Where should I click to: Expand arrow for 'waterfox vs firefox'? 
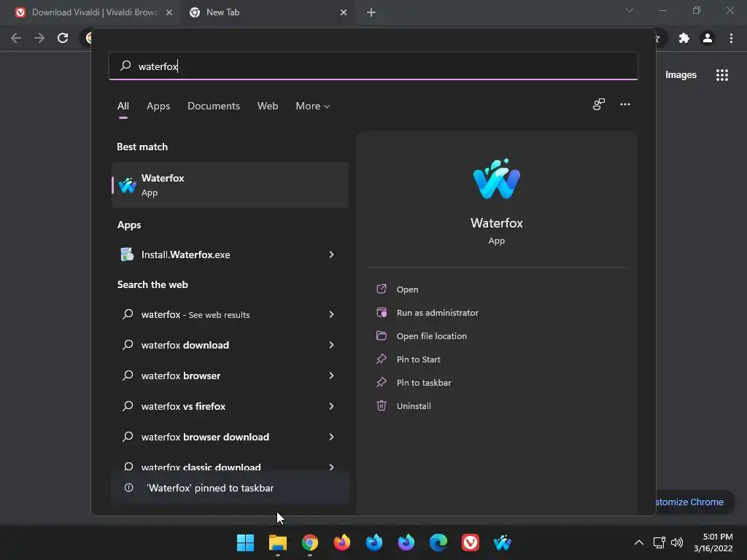coord(331,406)
